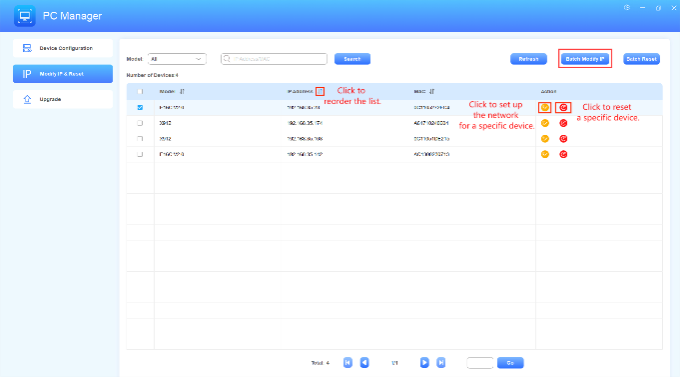Click the IP Address/MAC search field
The width and height of the screenshot is (680, 377).
[x=274, y=59]
